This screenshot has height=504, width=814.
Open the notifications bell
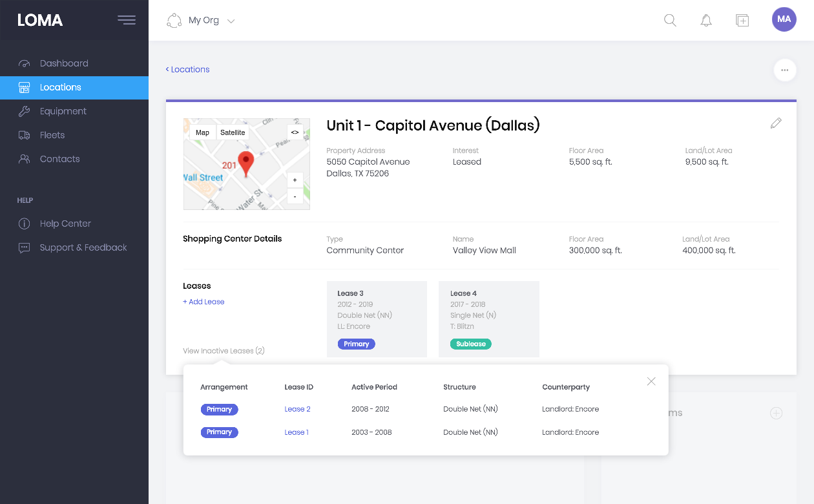(x=705, y=20)
